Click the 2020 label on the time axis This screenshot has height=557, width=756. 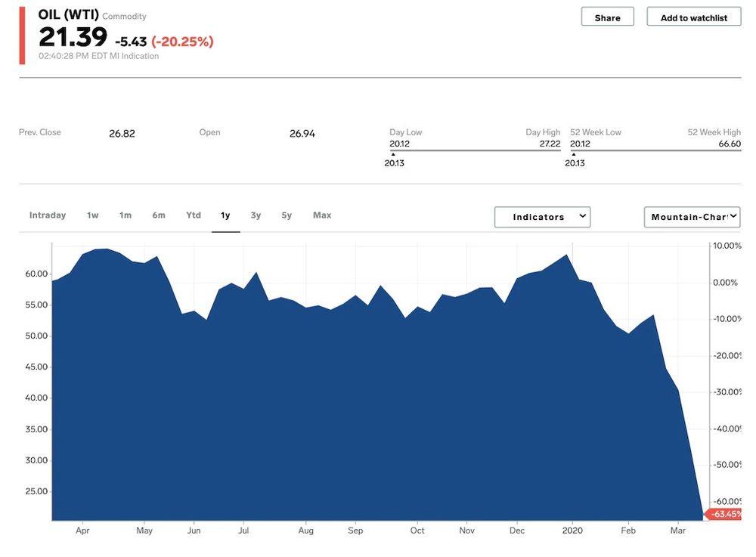[x=572, y=531]
